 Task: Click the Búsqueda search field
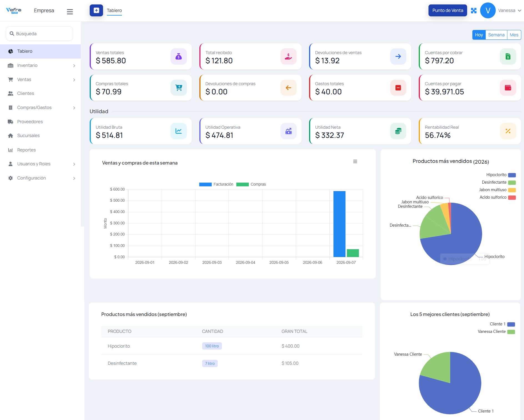click(39, 34)
